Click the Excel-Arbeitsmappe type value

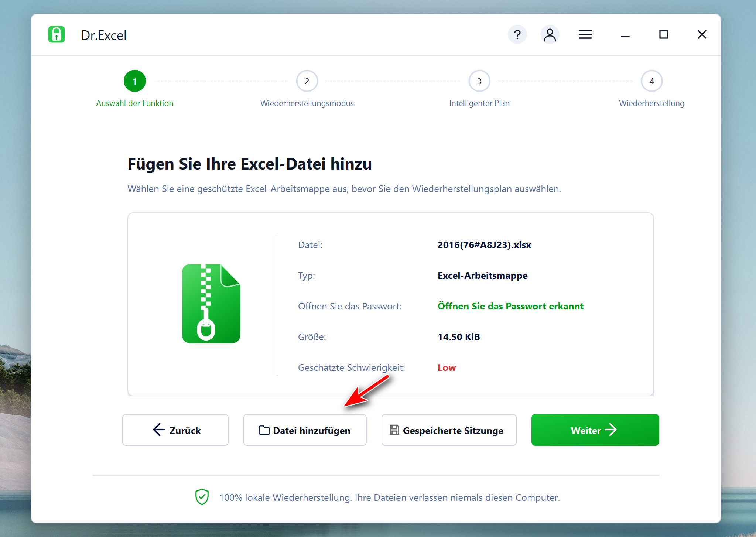tap(482, 276)
